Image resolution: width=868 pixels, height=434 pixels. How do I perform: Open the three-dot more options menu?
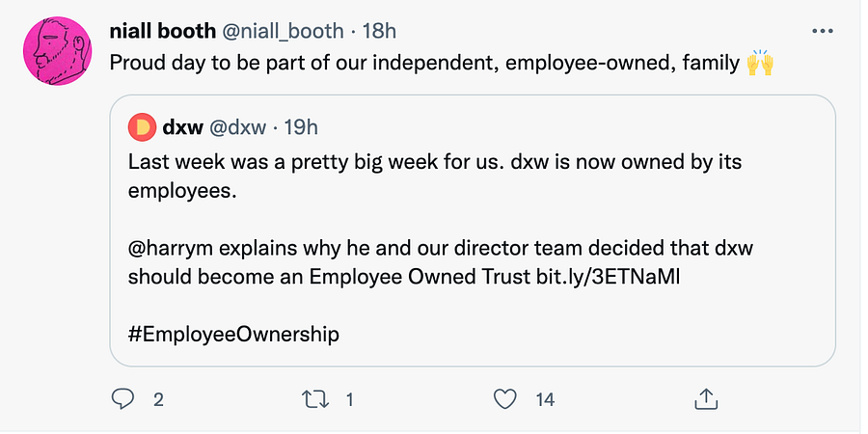point(823,31)
